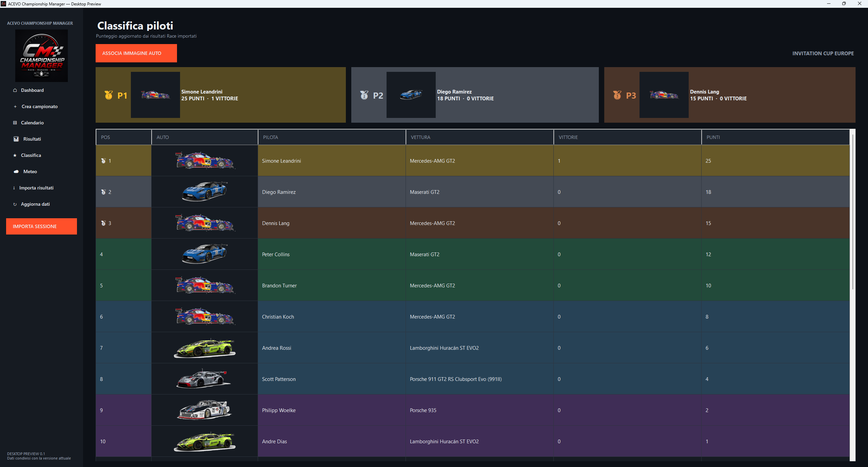Viewport: 868px width, 467px height.
Task: Select the Porsche 935 car thumbnail
Action: [x=205, y=410]
